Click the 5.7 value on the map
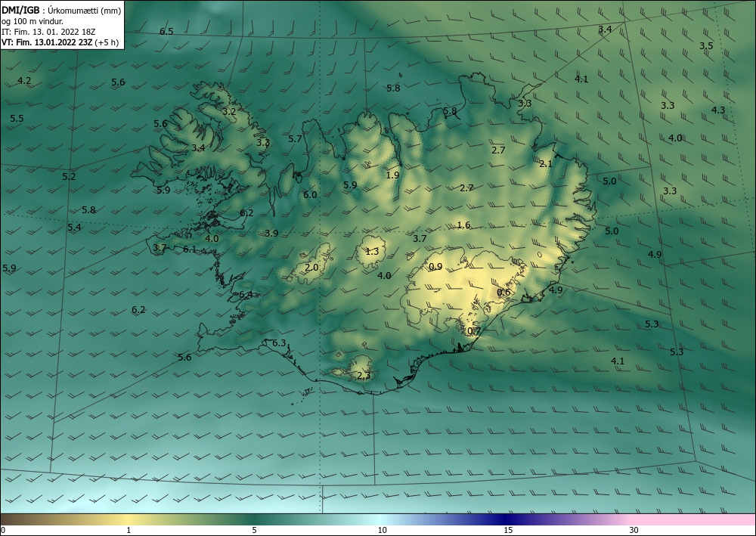The width and height of the screenshot is (756, 536). coord(295,139)
